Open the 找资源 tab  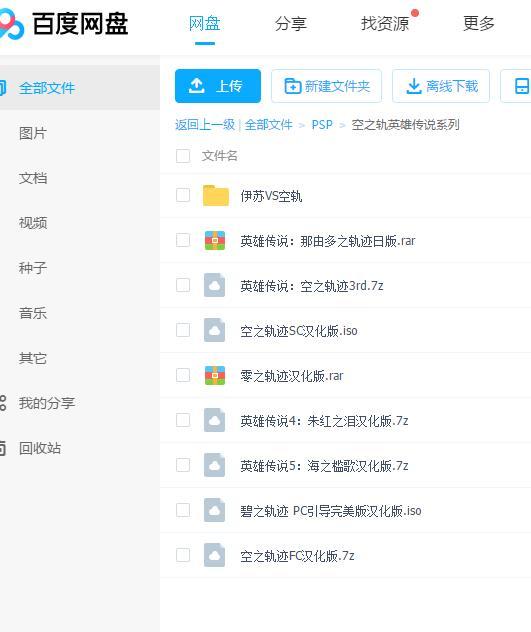(385, 24)
